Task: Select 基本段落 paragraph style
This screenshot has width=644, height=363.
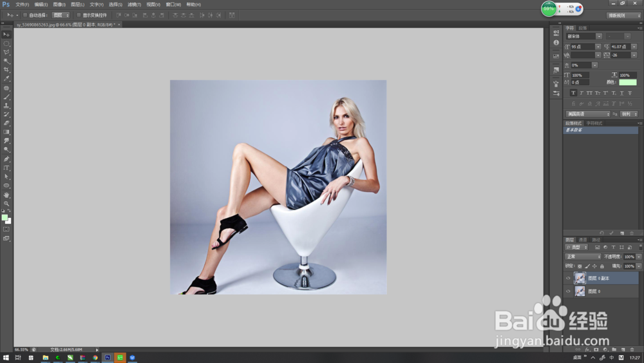Action: (x=601, y=130)
